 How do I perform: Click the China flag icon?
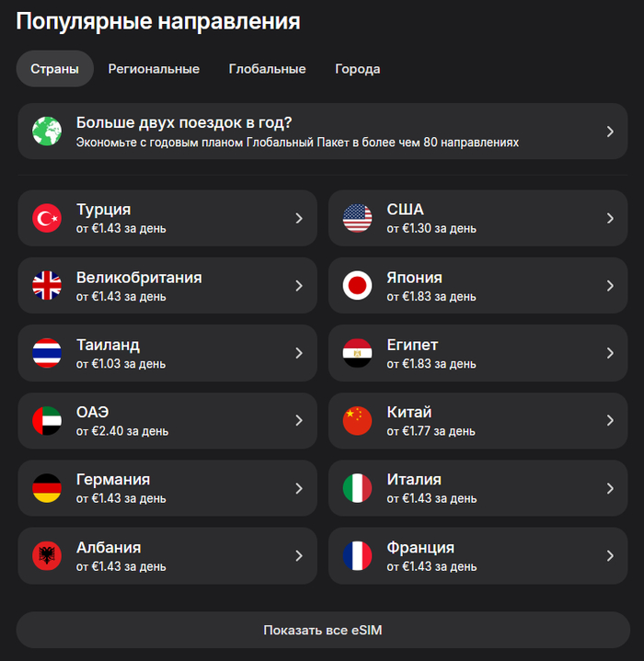pyautogui.click(x=357, y=420)
